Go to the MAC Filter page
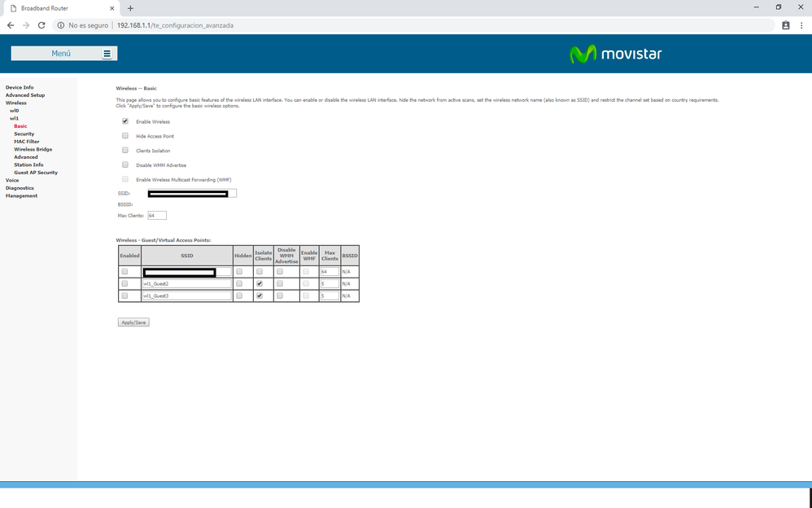Screen dimensions: 812x508 coord(26,142)
